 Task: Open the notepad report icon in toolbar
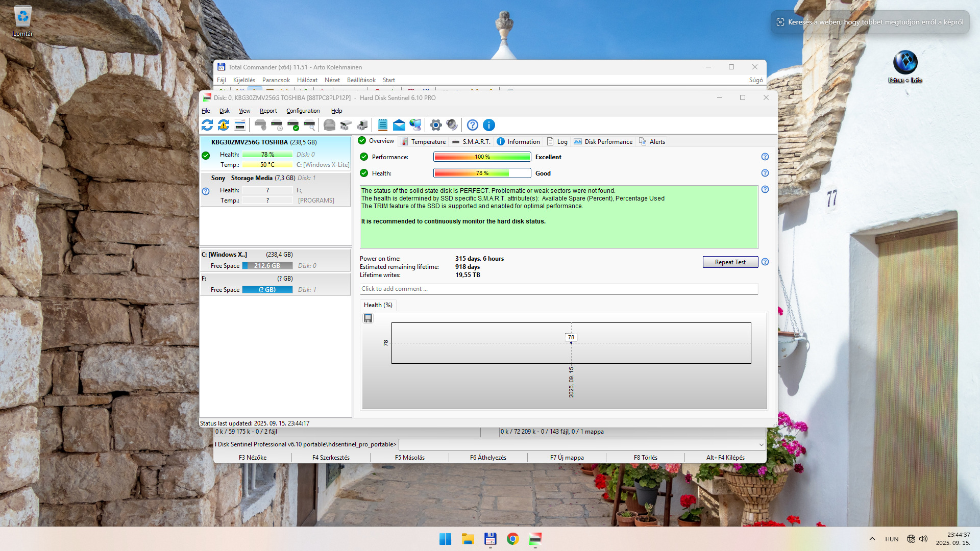pyautogui.click(x=382, y=125)
